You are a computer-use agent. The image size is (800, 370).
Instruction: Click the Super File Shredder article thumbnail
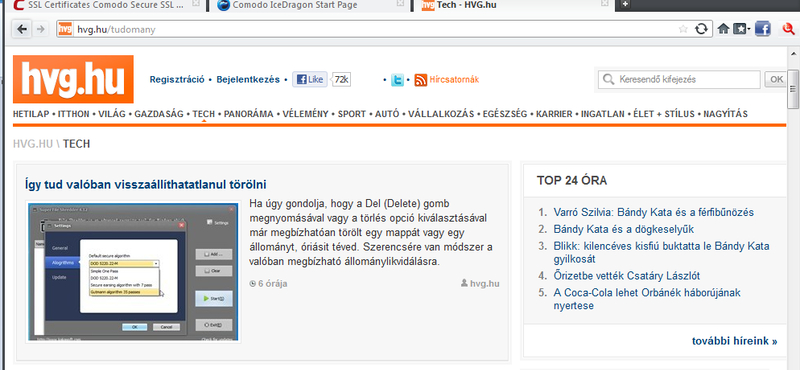[133, 272]
